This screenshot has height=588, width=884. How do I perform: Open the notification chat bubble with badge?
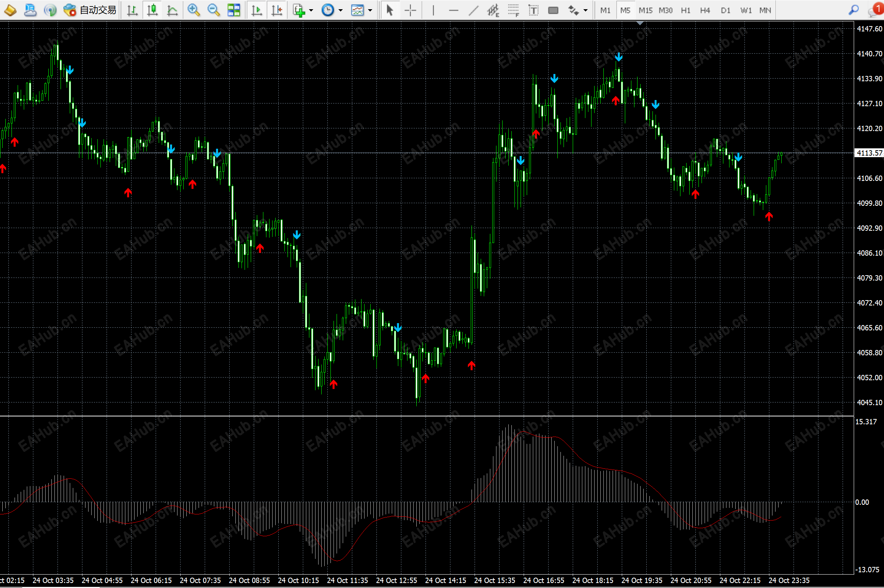click(x=874, y=10)
